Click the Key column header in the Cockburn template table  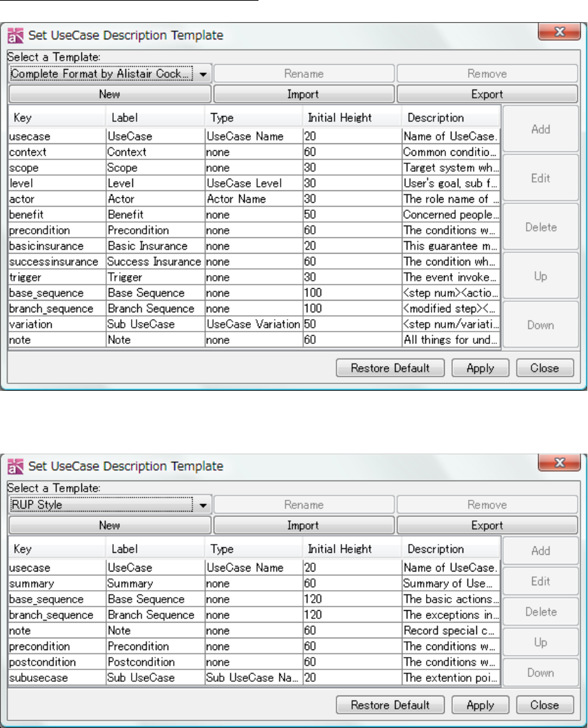(57, 117)
